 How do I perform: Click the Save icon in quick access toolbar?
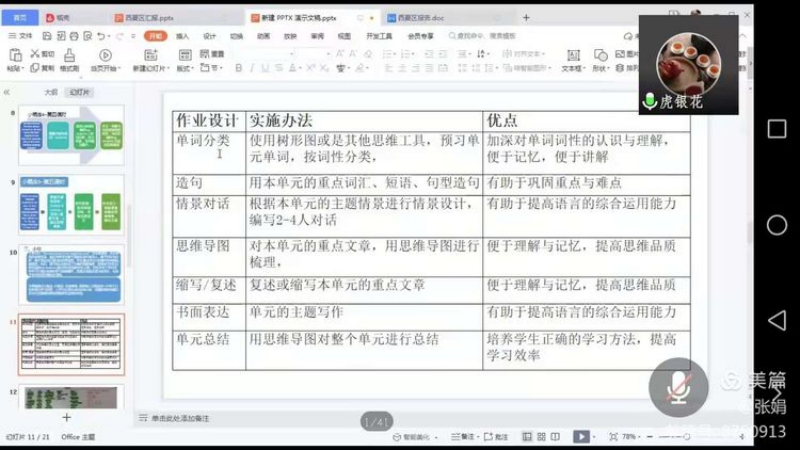[x=45, y=36]
